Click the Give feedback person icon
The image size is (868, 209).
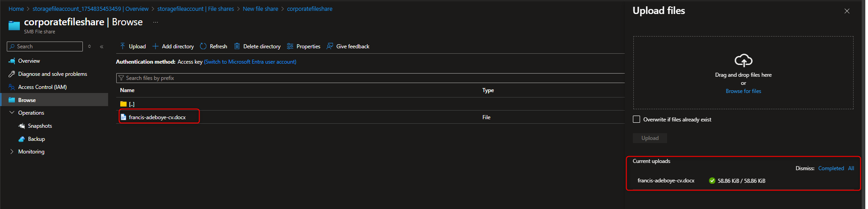330,46
